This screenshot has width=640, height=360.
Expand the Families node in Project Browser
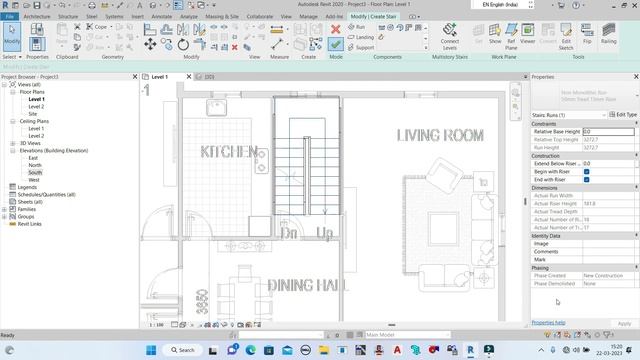[x=4, y=209]
